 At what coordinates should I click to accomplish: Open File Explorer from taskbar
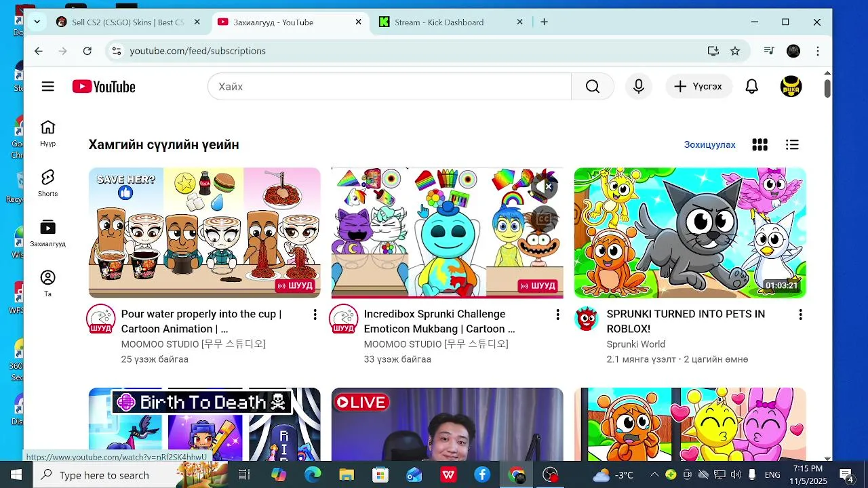click(347, 475)
